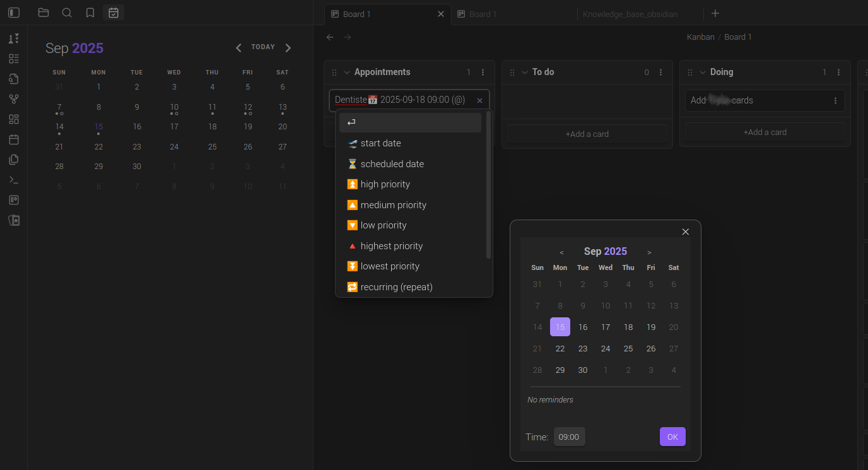Choose recurring (repeat) in suggestion list
868x470 pixels.
[396, 287]
